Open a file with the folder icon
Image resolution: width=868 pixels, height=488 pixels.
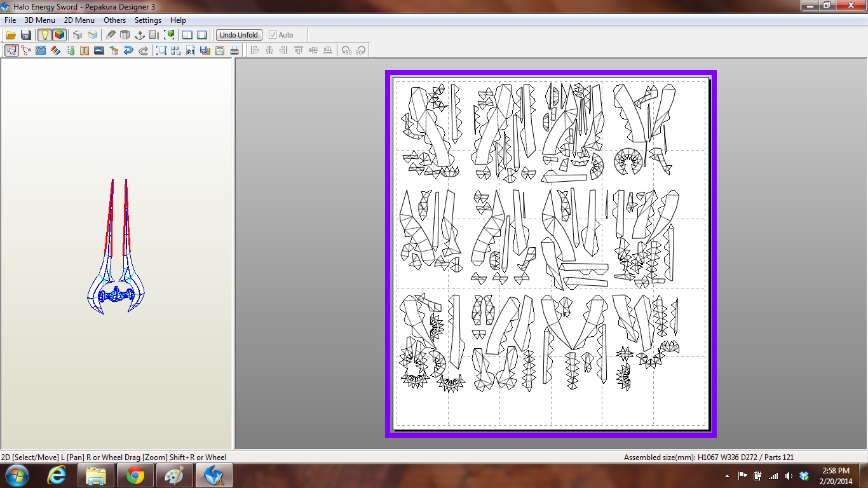(x=11, y=35)
